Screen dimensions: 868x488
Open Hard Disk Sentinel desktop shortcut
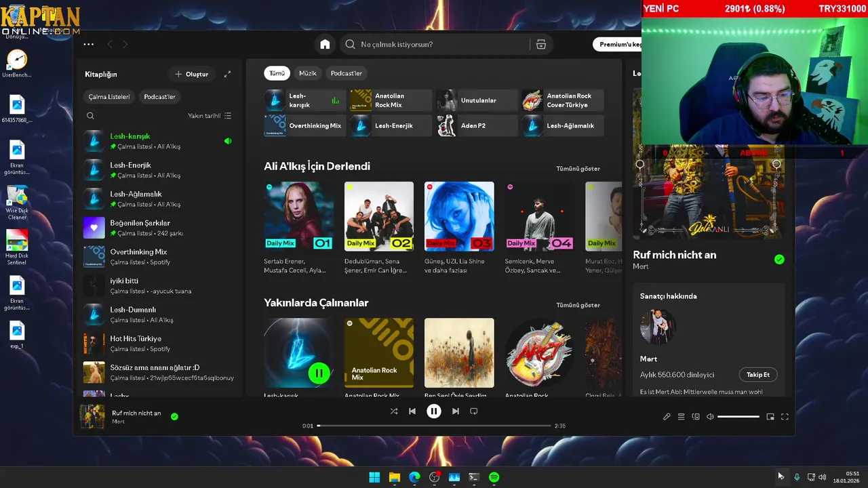coord(17,248)
